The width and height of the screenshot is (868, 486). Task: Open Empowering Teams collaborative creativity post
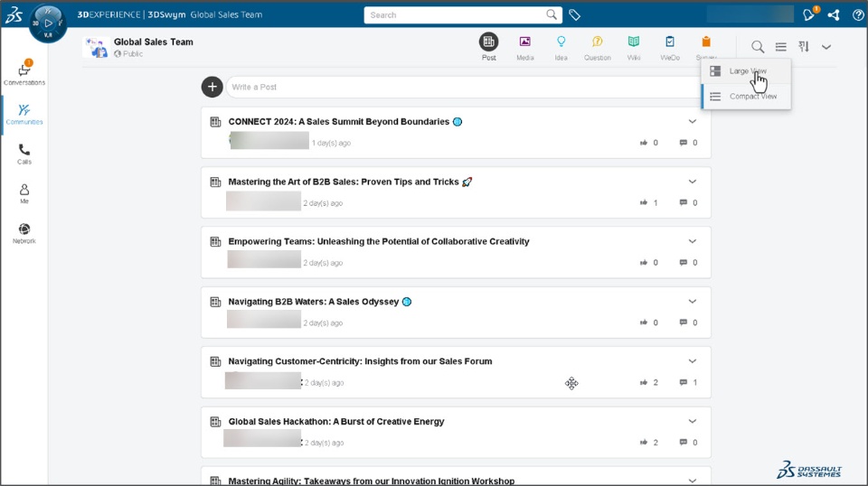(379, 241)
